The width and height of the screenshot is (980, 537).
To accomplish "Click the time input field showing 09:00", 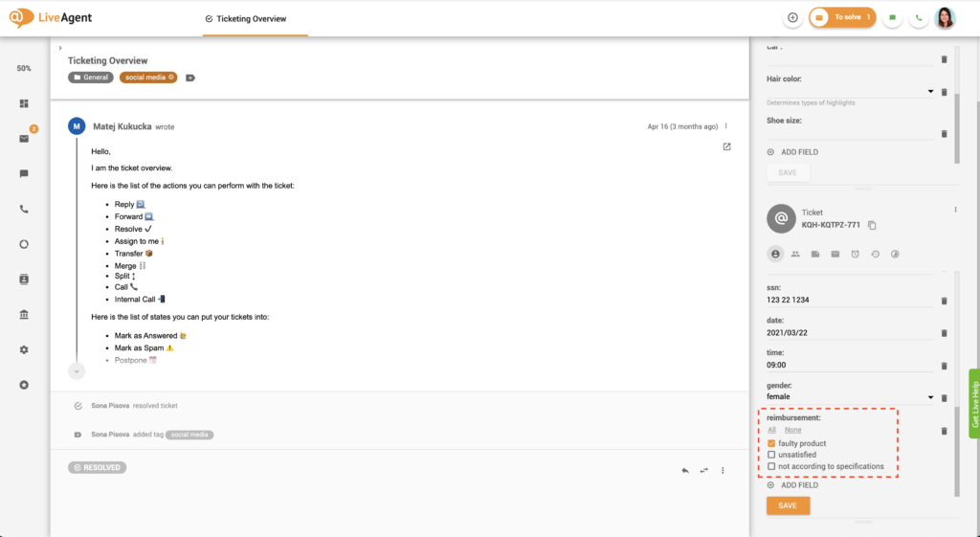I will click(847, 365).
